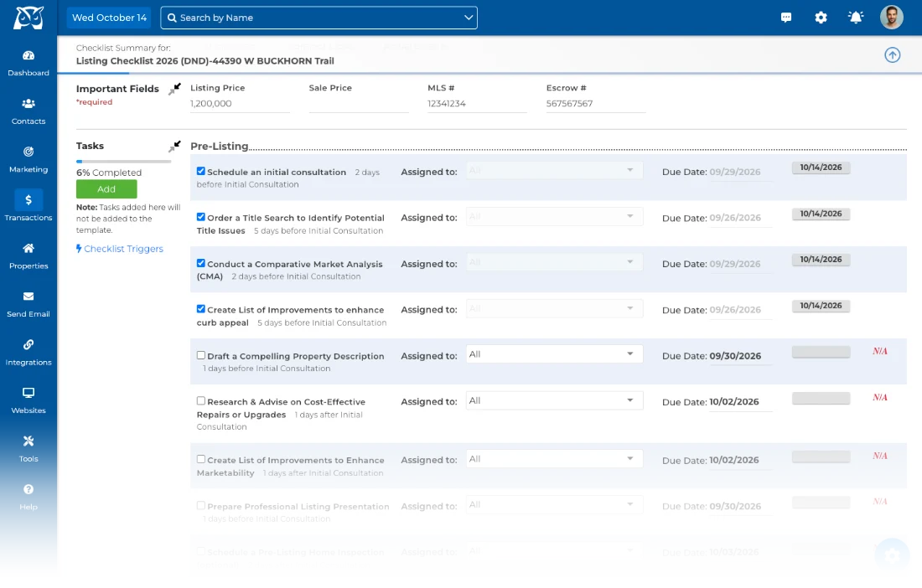This screenshot has height=588, width=922.
Task: Go to Properties in the sidebar
Action: coord(28,256)
